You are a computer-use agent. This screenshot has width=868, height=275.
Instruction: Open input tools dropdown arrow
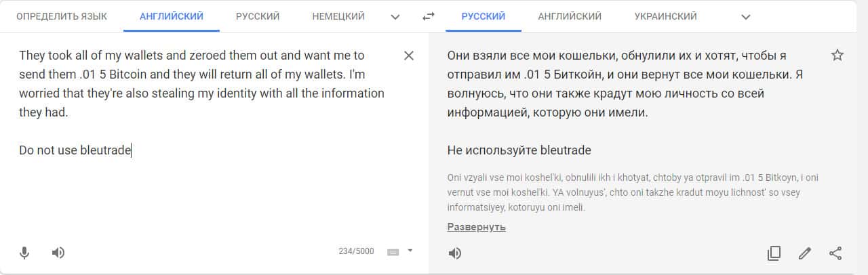click(410, 251)
